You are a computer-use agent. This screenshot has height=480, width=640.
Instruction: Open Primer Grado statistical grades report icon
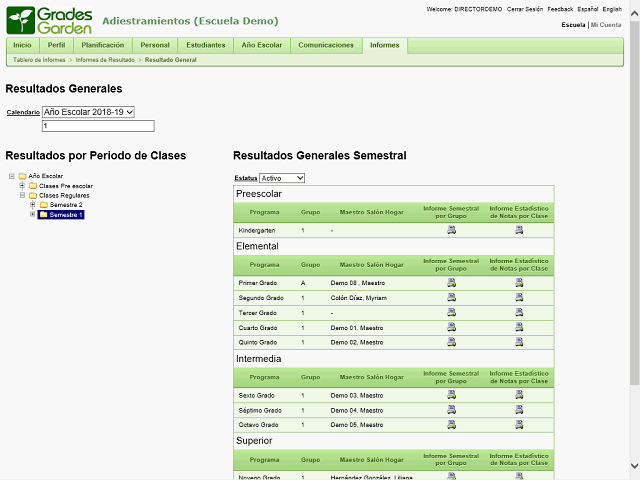pyautogui.click(x=519, y=282)
